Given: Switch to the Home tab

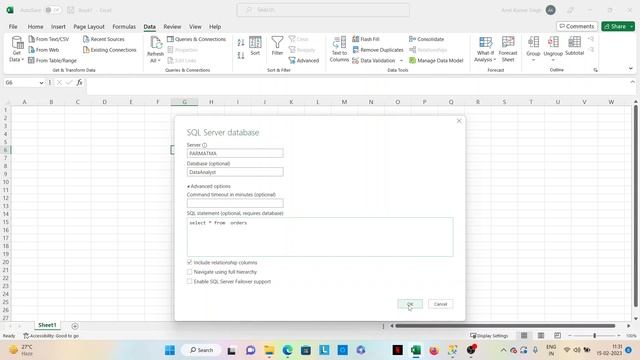Looking at the screenshot, I should [x=36, y=27].
